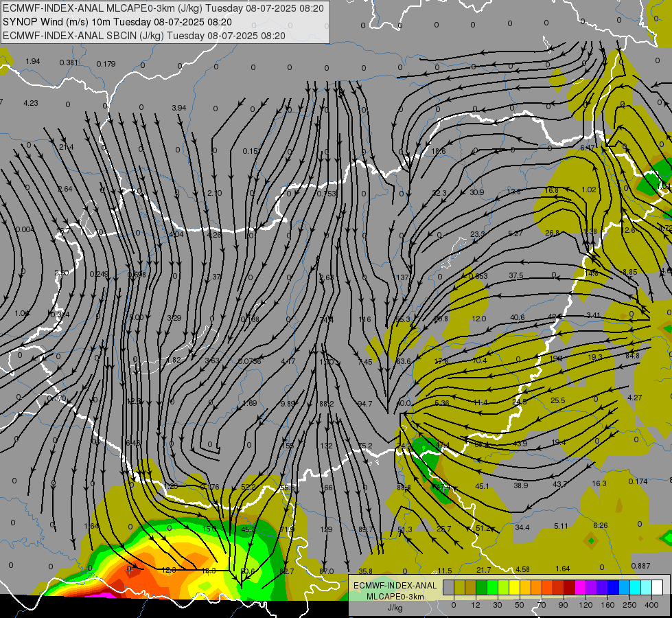Click the dark green swatch in the legend
The width and height of the screenshot is (672, 618).
pos(482,588)
